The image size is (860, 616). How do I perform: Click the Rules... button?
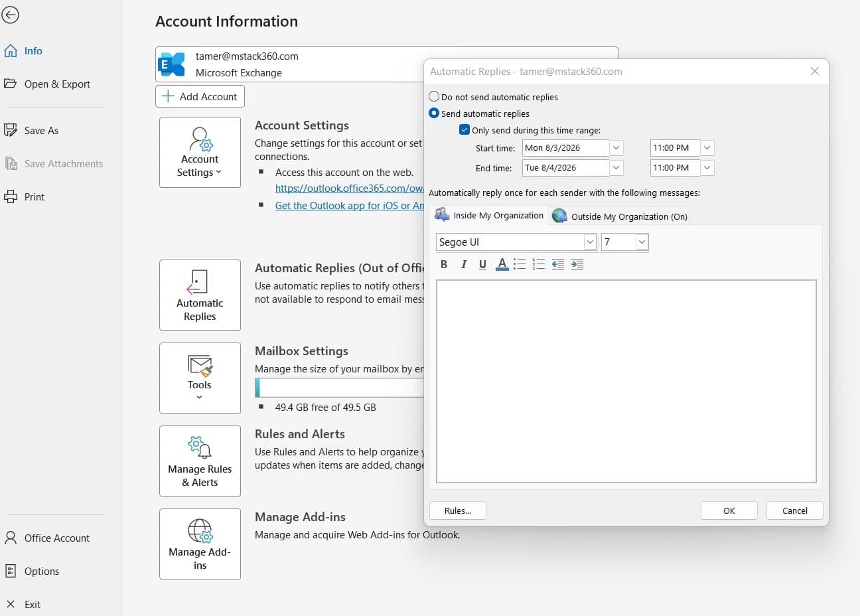point(458,510)
